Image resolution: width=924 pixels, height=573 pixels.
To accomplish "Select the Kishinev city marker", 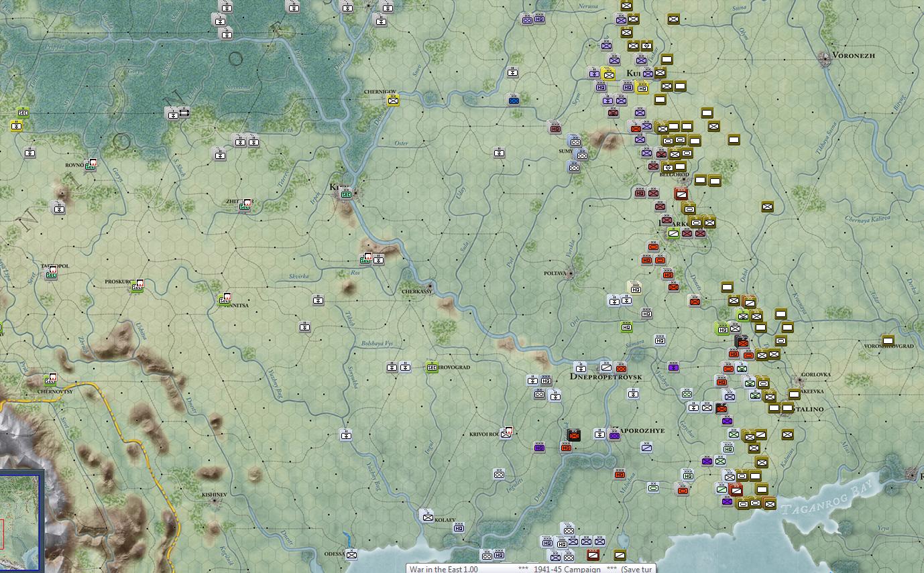I will (x=215, y=500).
